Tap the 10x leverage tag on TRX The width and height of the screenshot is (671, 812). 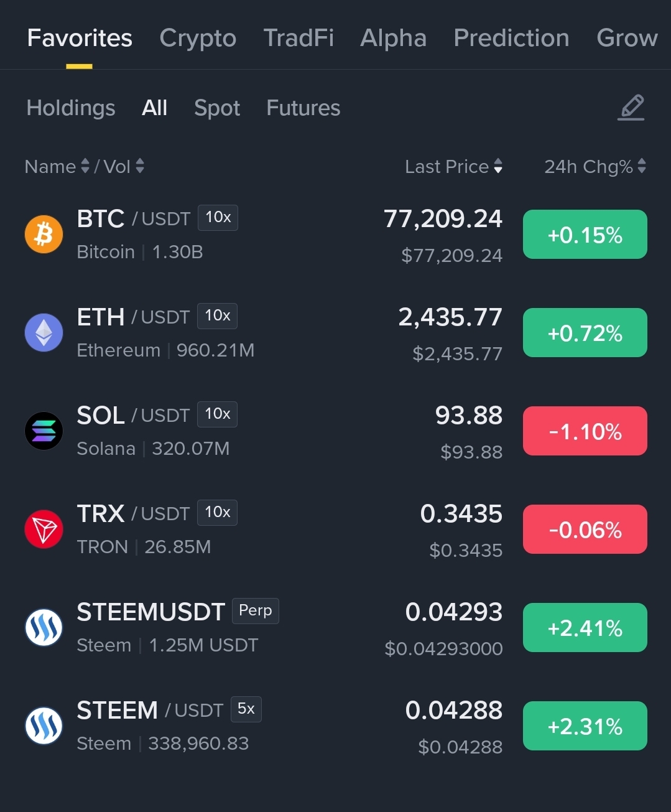[x=217, y=513]
